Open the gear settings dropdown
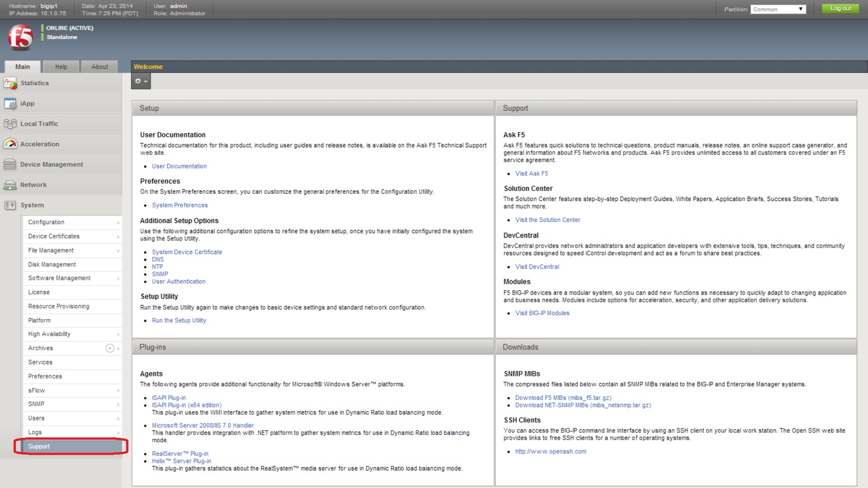The height and width of the screenshot is (488, 868). pyautogui.click(x=141, y=81)
